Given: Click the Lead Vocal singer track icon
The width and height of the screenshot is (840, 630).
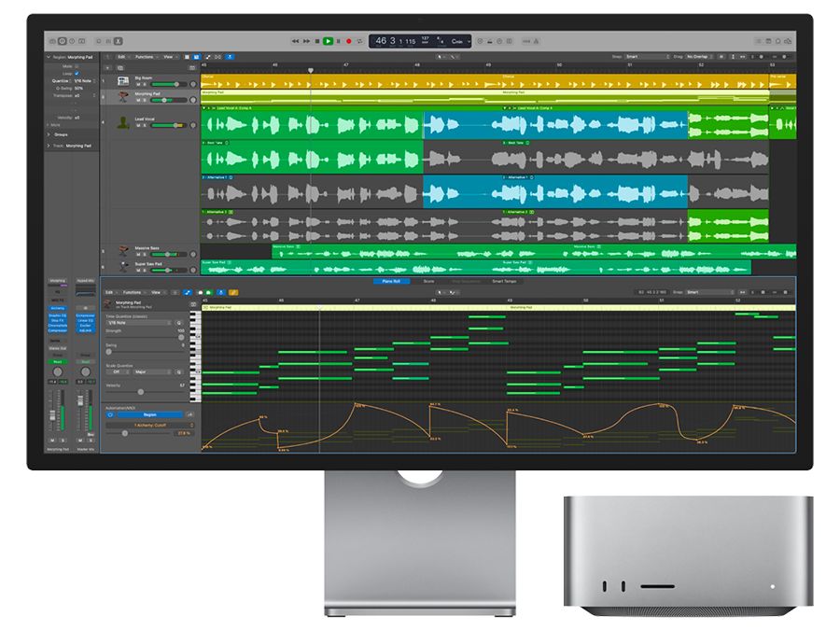Looking at the screenshot, I should [123, 122].
